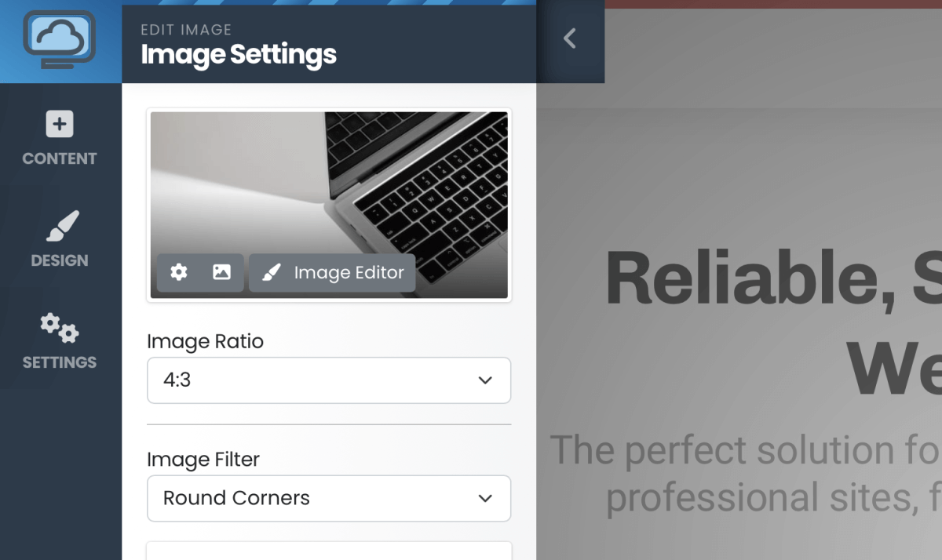Click the replace picture icon on preview

coord(221,272)
